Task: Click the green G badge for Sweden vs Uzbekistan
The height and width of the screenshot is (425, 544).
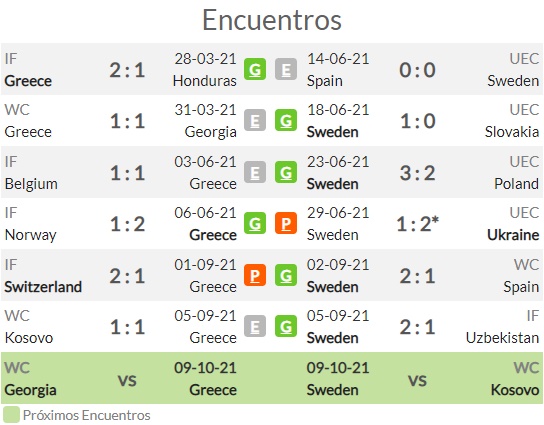Action: 286,326
